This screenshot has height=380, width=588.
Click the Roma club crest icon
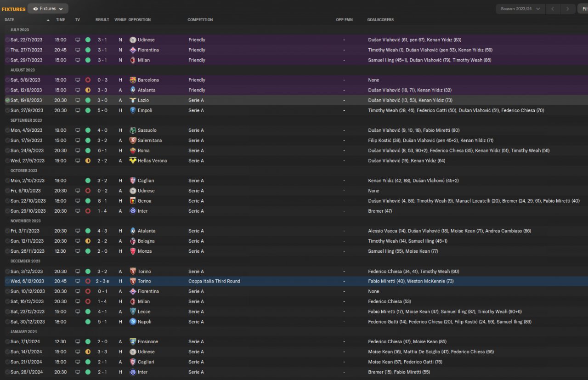coord(133,151)
